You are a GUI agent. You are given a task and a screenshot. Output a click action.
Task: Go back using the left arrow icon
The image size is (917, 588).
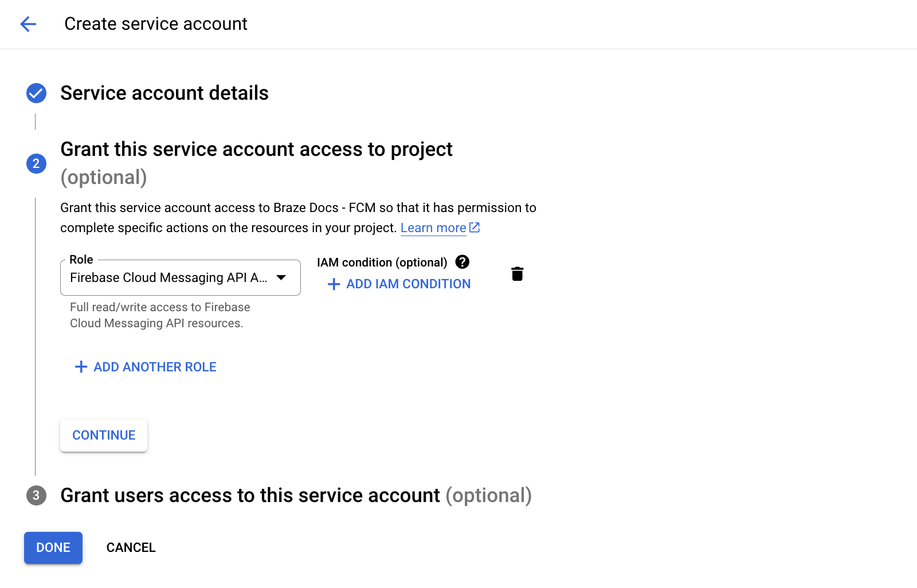click(x=28, y=24)
